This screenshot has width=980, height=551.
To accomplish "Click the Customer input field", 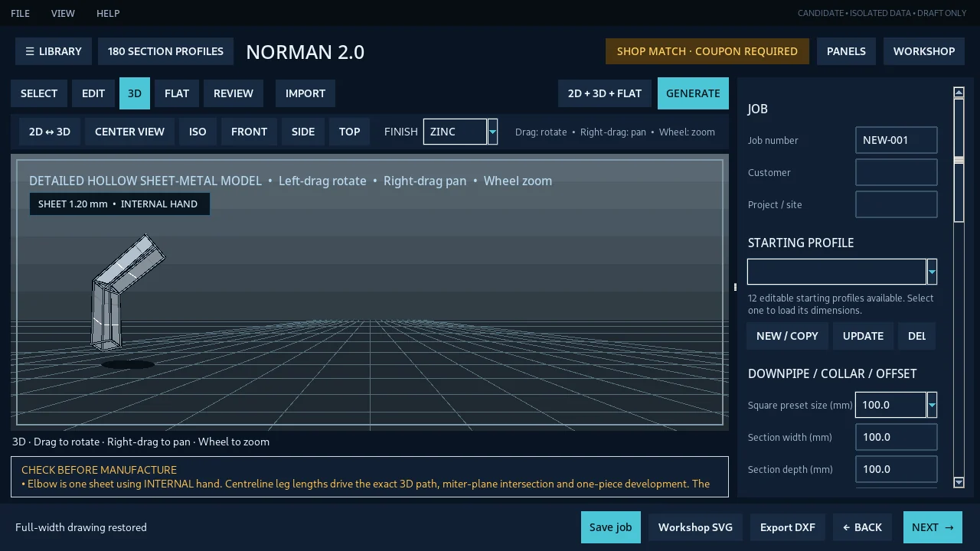I will click(x=897, y=172).
